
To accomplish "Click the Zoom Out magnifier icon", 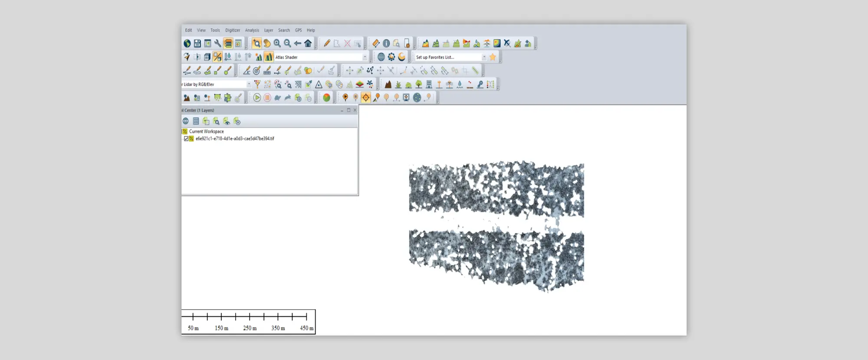I will coord(287,43).
